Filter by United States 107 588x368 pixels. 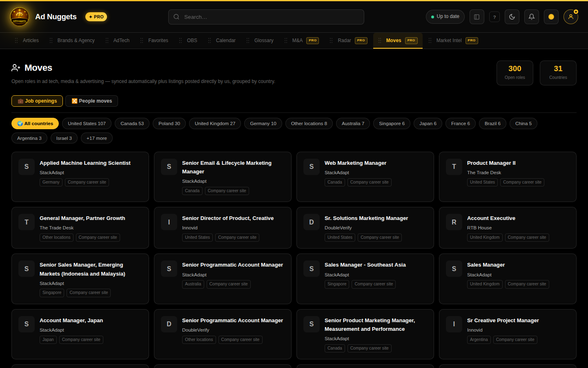tap(87, 123)
